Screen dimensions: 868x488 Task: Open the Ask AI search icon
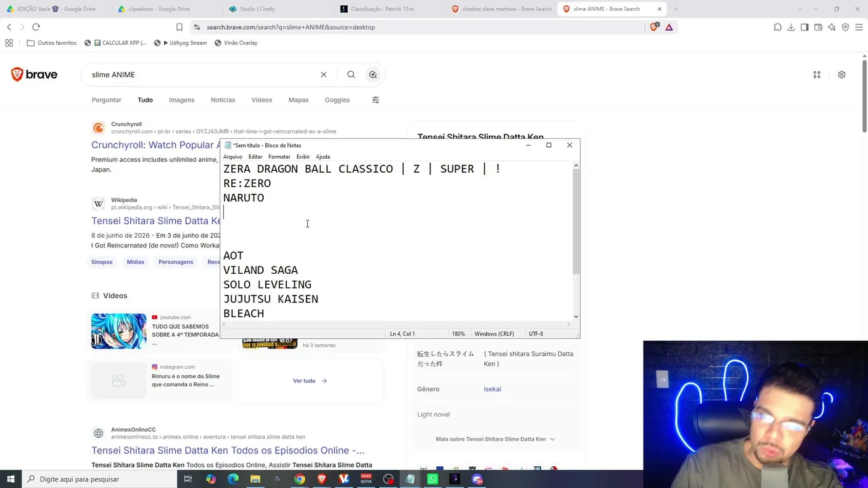[x=372, y=75]
